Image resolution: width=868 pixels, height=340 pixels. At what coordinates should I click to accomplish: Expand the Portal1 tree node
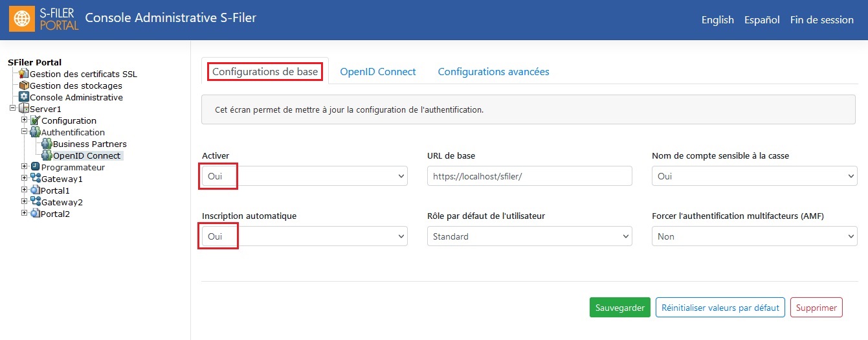[x=25, y=190]
